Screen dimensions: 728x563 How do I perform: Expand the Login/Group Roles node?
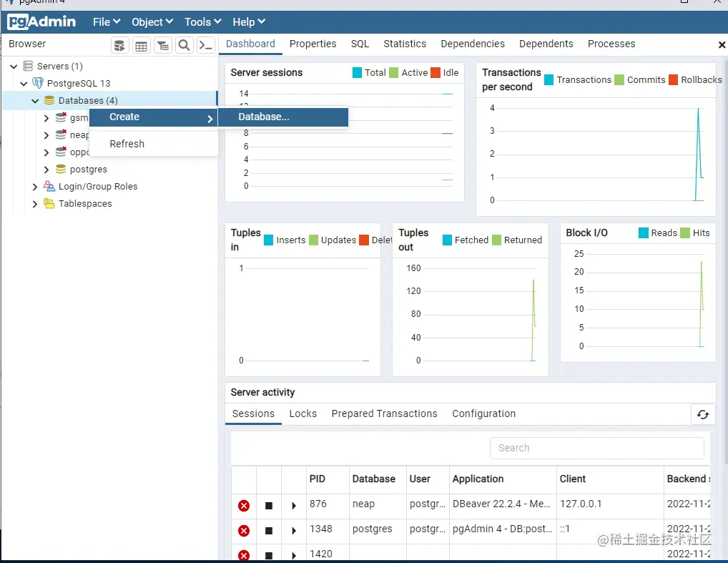point(35,187)
